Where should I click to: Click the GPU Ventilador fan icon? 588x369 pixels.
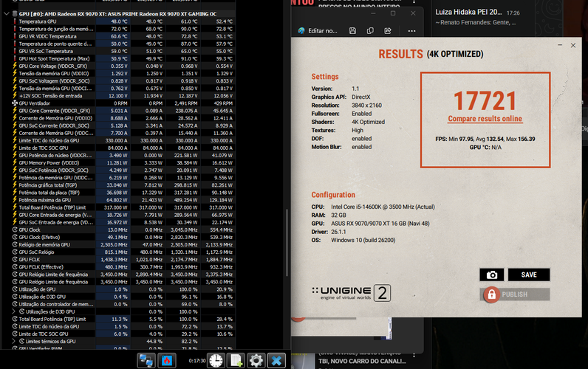coord(15,103)
